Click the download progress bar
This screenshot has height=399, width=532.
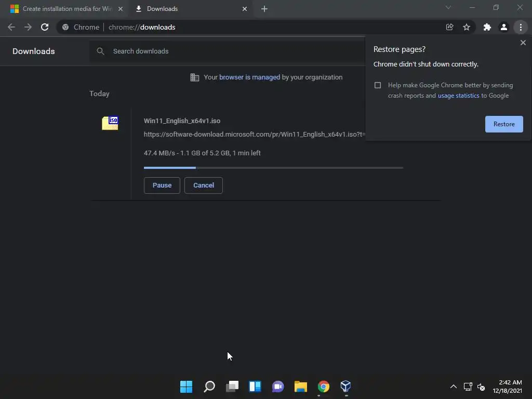coord(273,168)
